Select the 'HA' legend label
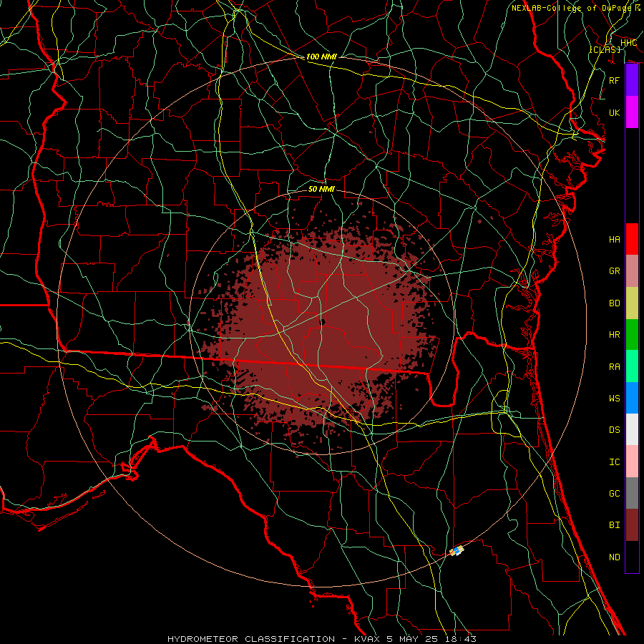Viewport: 644px width, 644px height. pyautogui.click(x=615, y=240)
